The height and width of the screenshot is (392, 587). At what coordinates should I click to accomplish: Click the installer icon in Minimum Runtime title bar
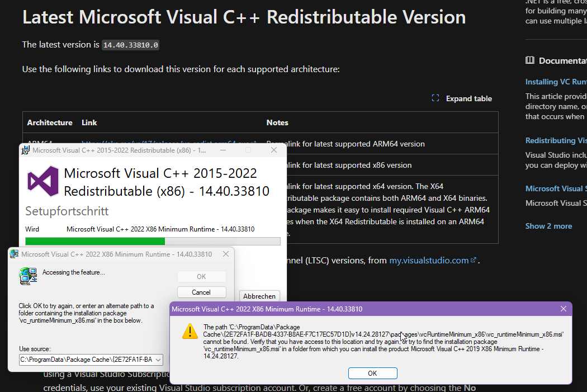[14, 254]
